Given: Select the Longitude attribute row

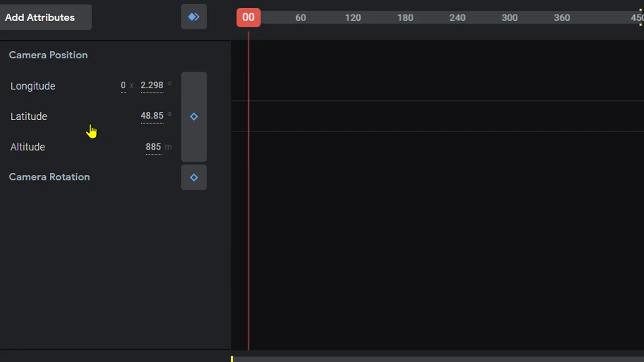Looking at the screenshot, I should pyautogui.click(x=91, y=86).
